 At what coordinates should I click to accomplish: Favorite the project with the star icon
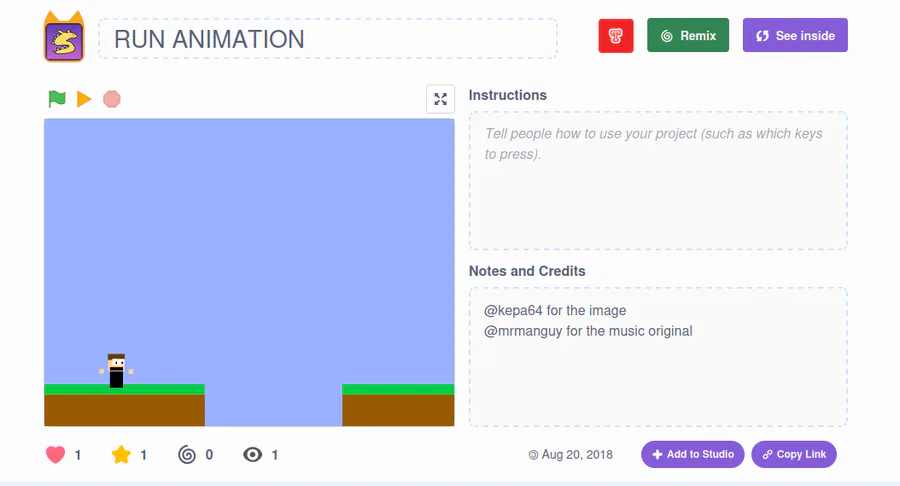pos(121,454)
